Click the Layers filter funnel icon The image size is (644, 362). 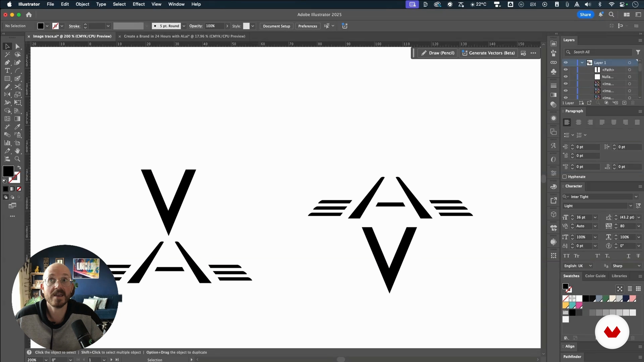point(638,52)
